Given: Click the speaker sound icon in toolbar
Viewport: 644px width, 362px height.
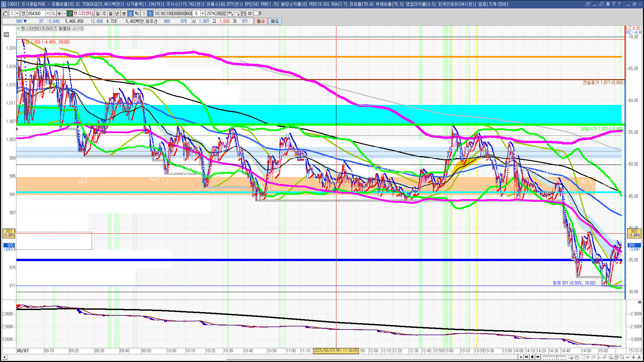Looking at the screenshot, I should click(59, 13).
